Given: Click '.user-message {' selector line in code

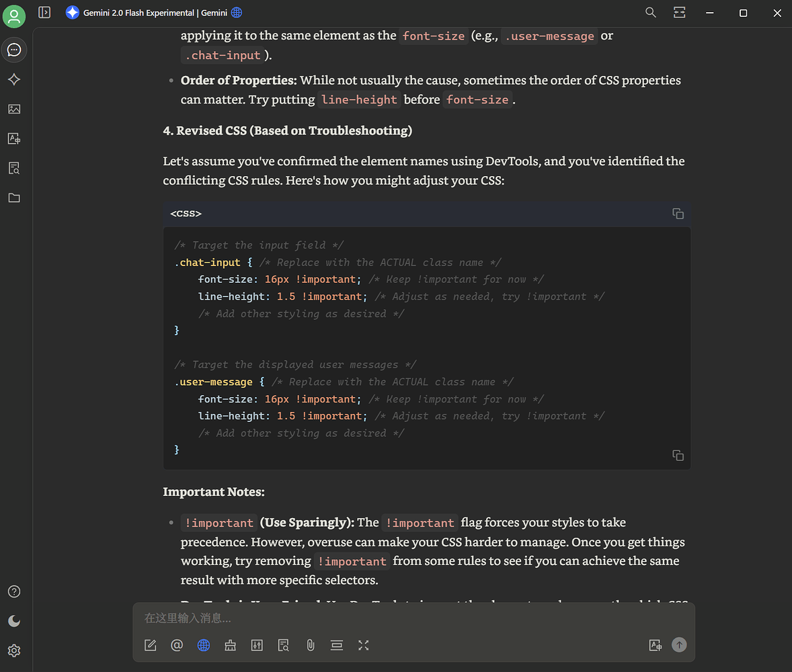Looking at the screenshot, I should point(219,382).
